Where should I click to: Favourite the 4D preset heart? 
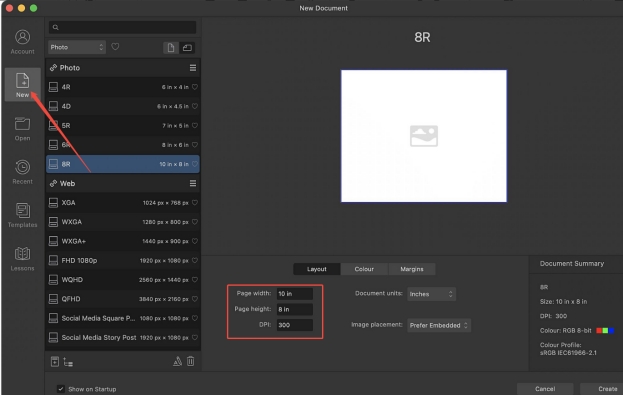195,106
